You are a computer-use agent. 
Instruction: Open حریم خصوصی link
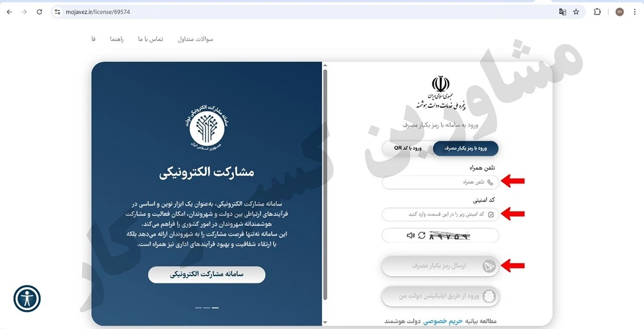click(x=443, y=321)
